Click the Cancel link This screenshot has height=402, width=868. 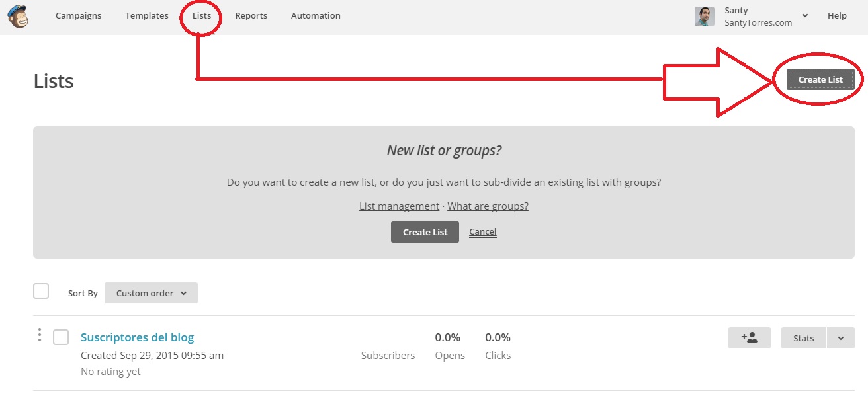[x=482, y=232]
